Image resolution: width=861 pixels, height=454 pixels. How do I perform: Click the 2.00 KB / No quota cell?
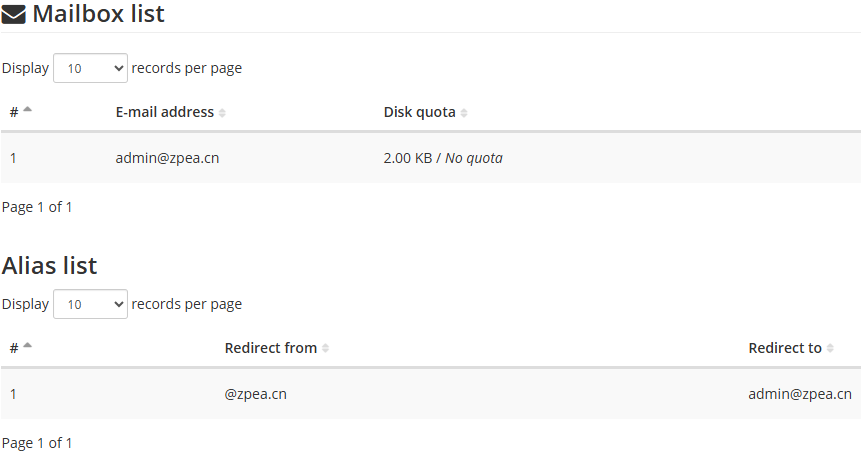(x=443, y=158)
